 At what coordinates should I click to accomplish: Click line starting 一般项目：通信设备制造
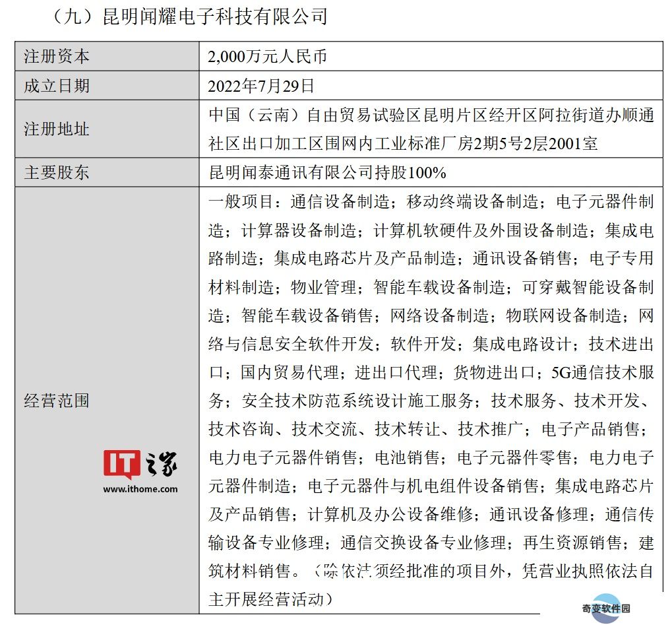coord(431,201)
